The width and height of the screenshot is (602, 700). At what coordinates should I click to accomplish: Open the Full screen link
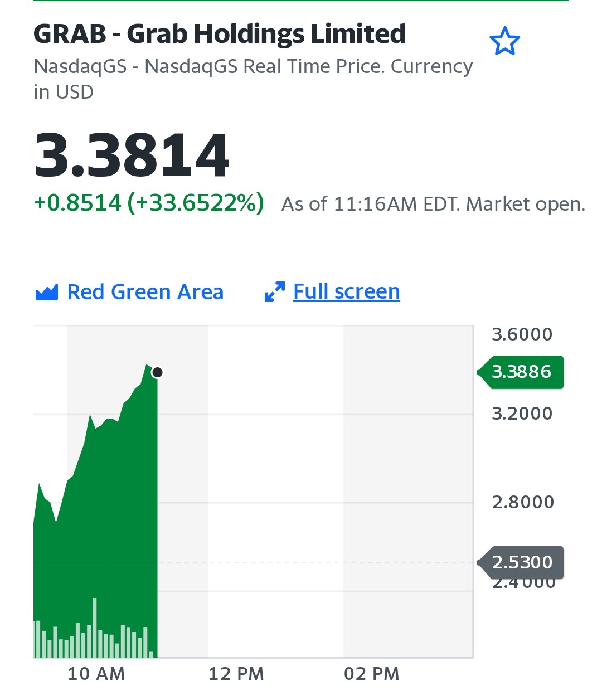point(347,291)
